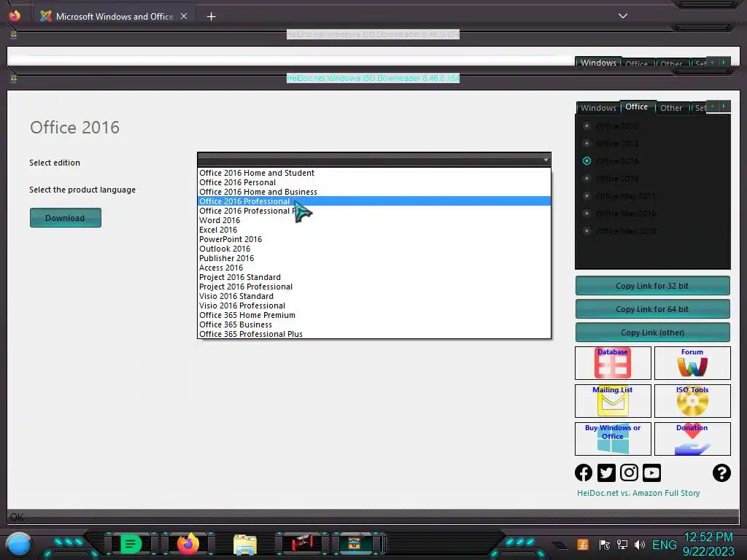The height and width of the screenshot is (560, 747).
Task: Open the green notes taskbar app
Action: [x=131, y=543]
